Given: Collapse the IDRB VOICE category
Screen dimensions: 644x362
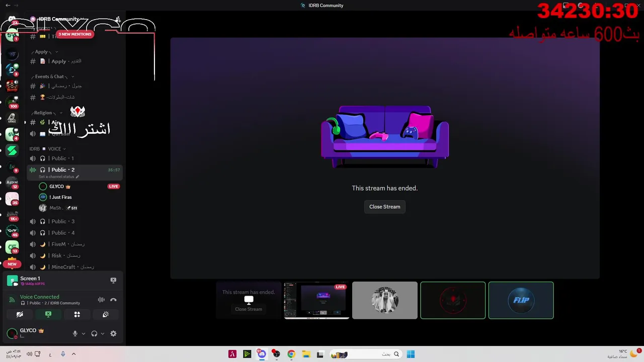Looking at the screenshot, I should 48,149.
